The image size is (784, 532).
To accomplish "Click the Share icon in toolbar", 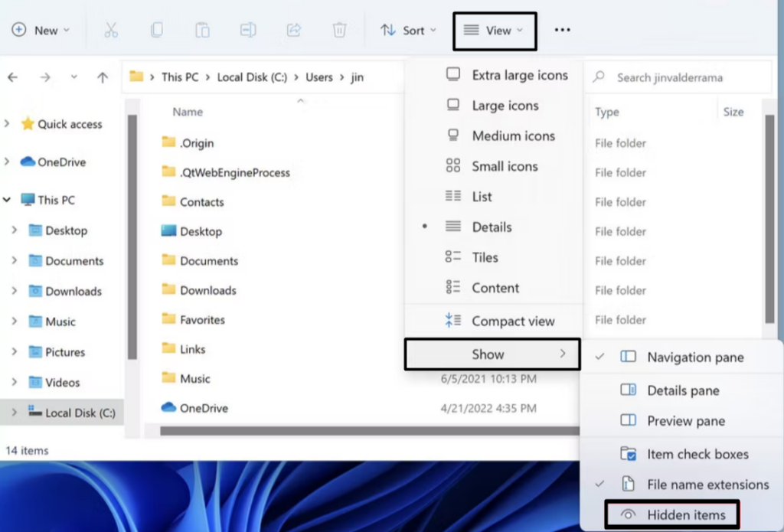I will tap(293, 31).
